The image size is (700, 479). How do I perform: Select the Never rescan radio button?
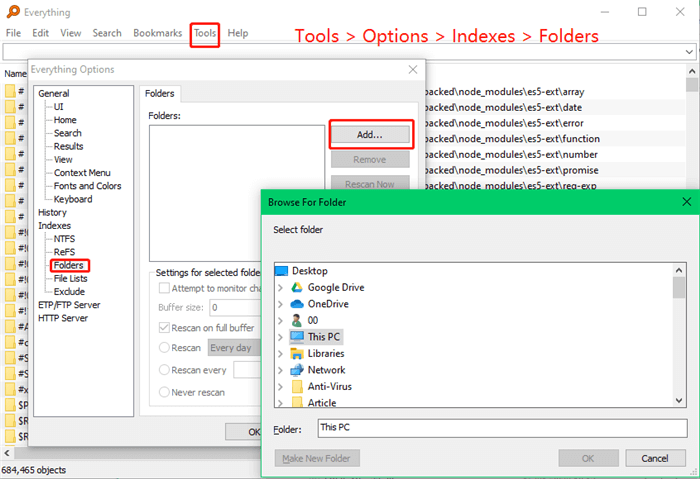point(164,392)
